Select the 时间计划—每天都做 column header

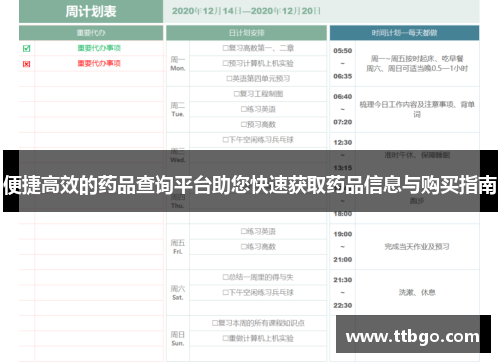tap(404, 33)
